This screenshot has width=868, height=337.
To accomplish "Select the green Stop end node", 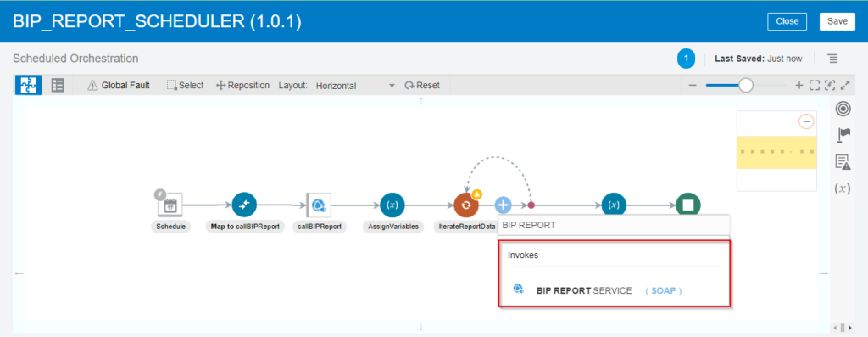I will [x=688, y=205].
